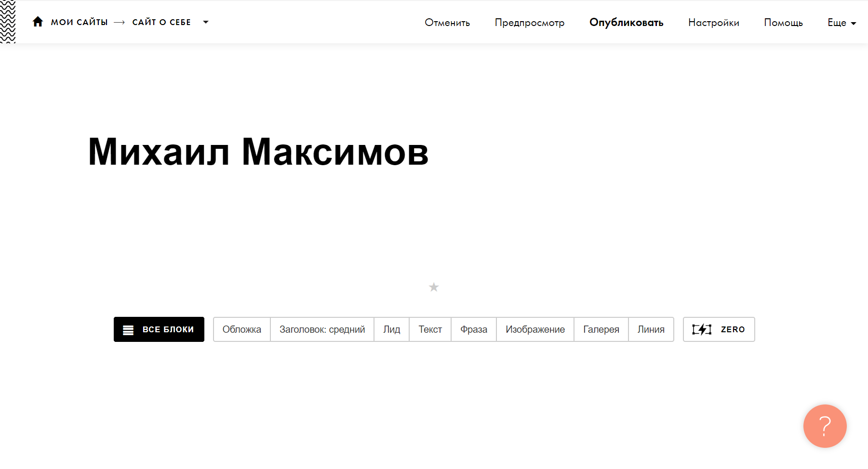Add an Обложка block
Screen dimensions: 868x469
pyautogui.click(x=241, y=329)
